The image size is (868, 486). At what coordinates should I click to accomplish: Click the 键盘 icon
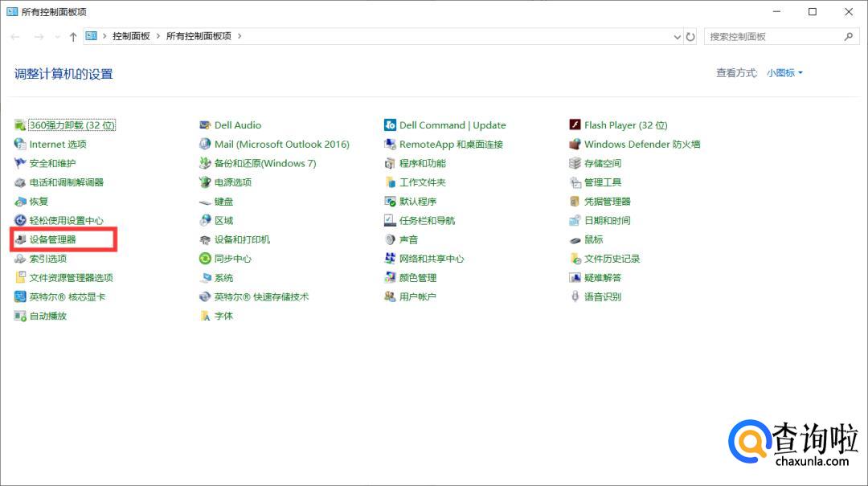pyautogui.click(x=205, y=202)
